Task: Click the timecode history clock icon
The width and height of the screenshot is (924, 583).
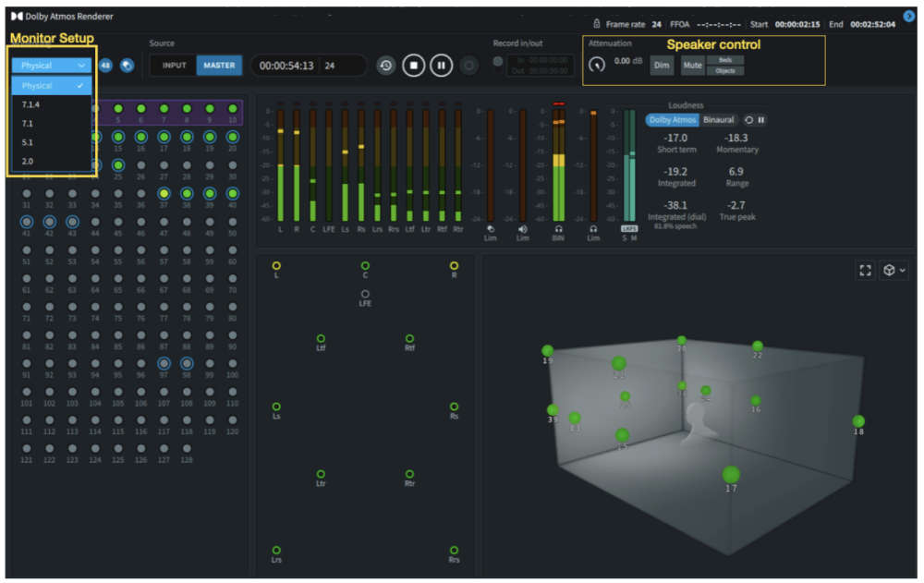Action: [386, 66]
